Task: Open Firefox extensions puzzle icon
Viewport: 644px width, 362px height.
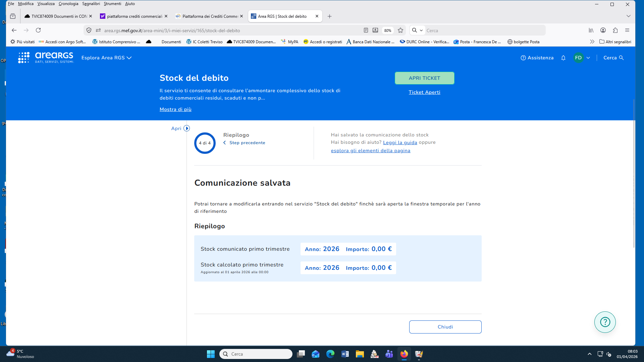Action: (x=615, y=31)
